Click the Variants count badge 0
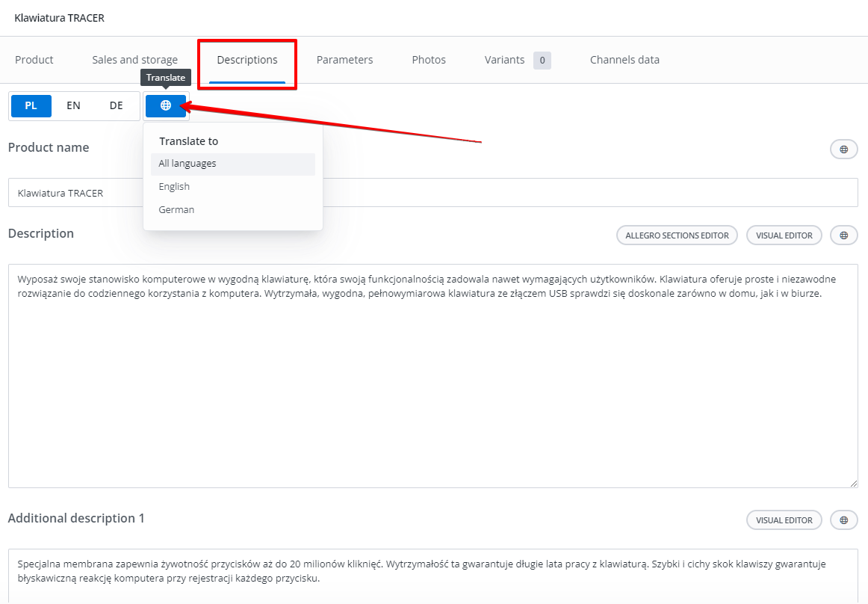Viewport: 868px width, 604px height. coord(542,61)
